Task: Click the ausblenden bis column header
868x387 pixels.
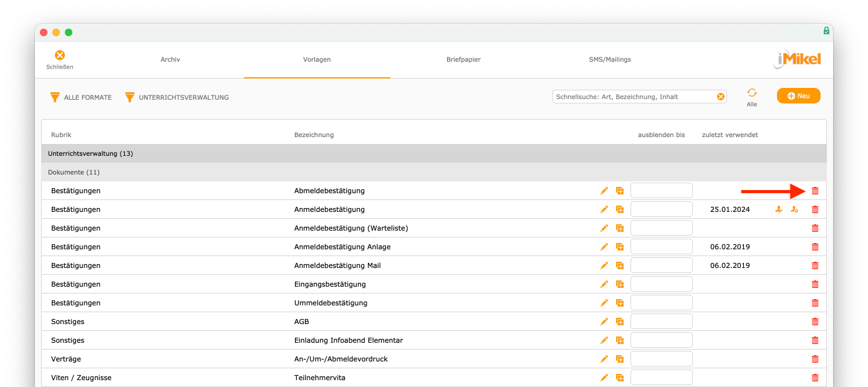Action: tap(661, 135)
